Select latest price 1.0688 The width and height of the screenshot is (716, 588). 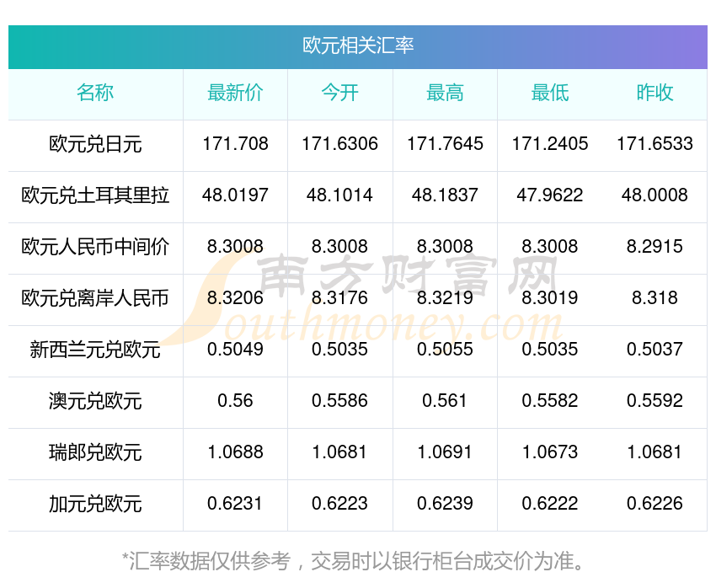[235, 452]
